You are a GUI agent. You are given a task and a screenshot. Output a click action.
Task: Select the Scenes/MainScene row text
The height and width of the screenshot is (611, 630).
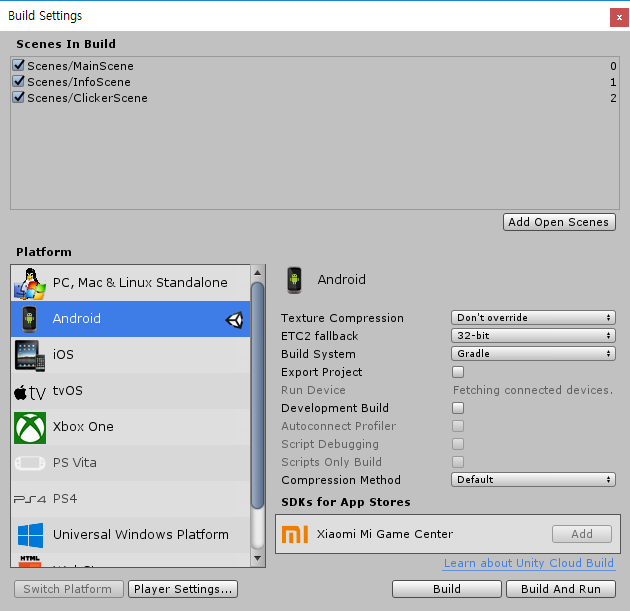pos(80,66)
